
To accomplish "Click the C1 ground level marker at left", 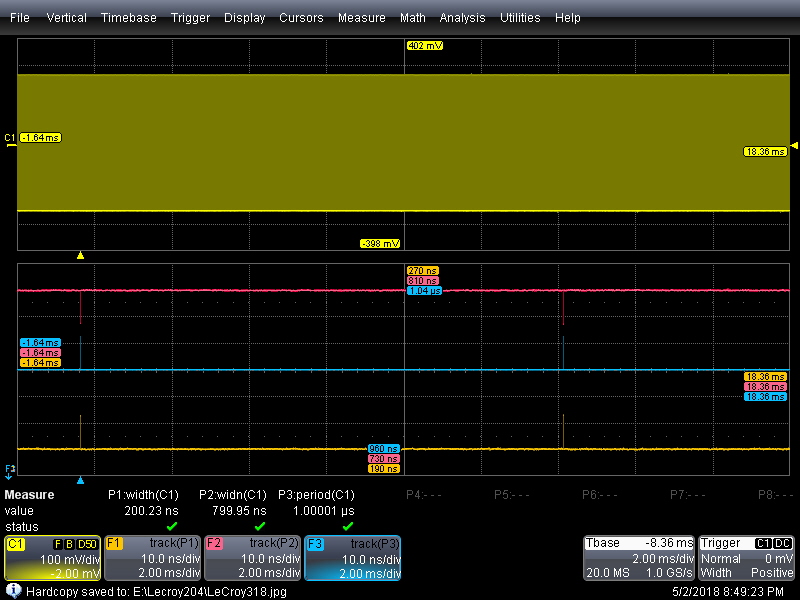I will click(10, 138).
